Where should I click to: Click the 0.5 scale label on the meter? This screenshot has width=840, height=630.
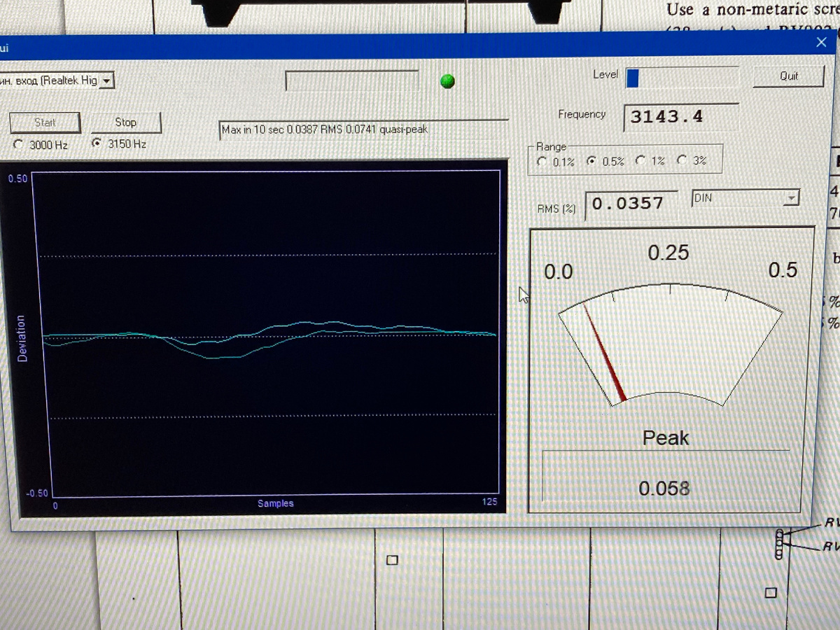point(783,269)
